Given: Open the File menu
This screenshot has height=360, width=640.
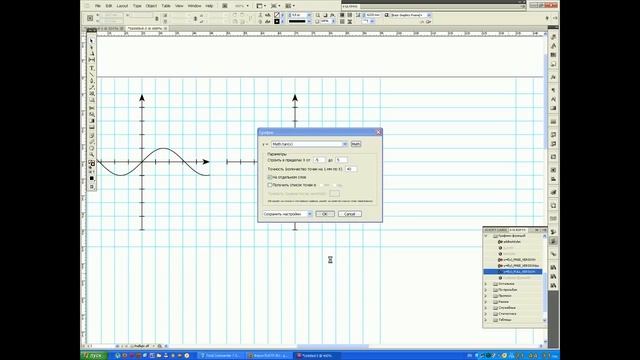Looking at the screenshot, I should (x=98, y=6).
